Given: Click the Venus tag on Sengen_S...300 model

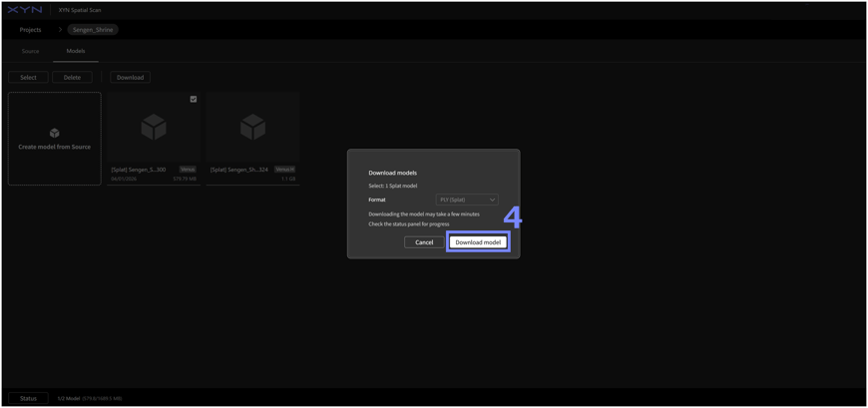Looking at the screenshot, I should (188, 170).
